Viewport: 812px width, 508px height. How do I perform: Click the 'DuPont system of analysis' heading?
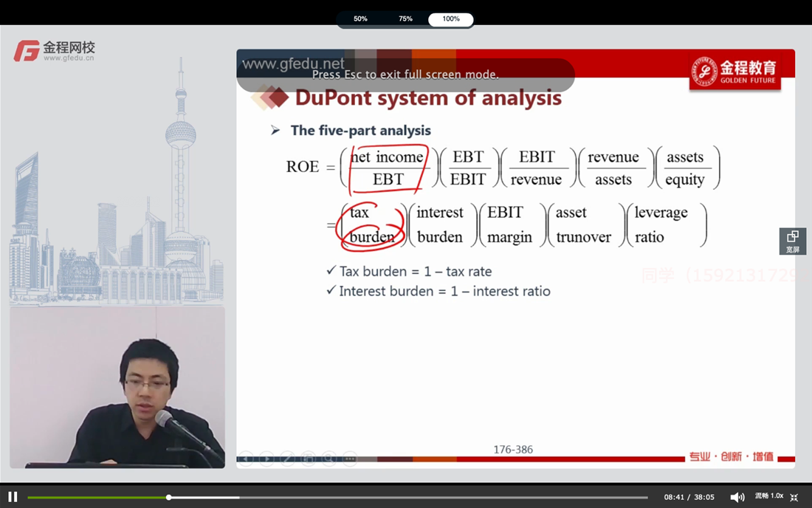[x=428, y=98]
